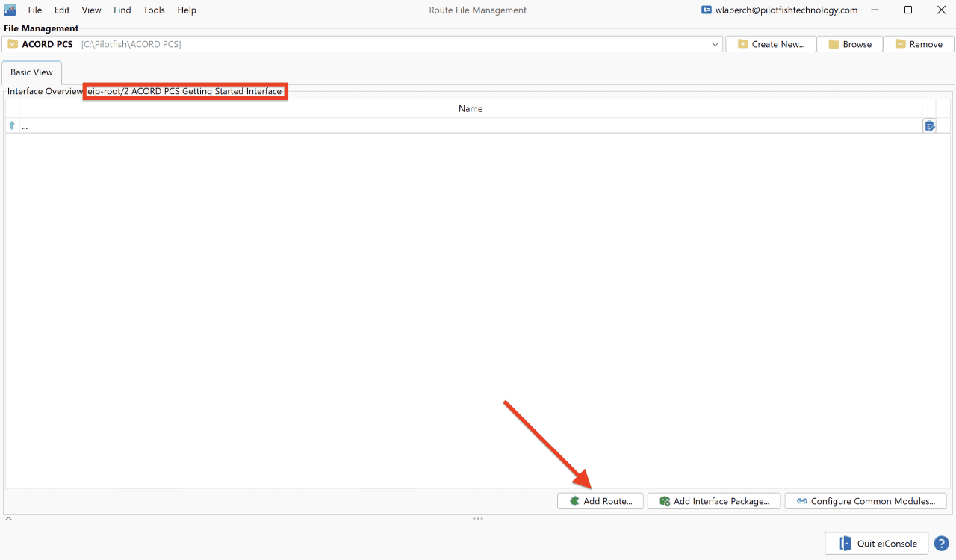Image resolution: width=956 pixels, height=560 pixels.
Task: Open the Help menu
Action: point(187,10)
